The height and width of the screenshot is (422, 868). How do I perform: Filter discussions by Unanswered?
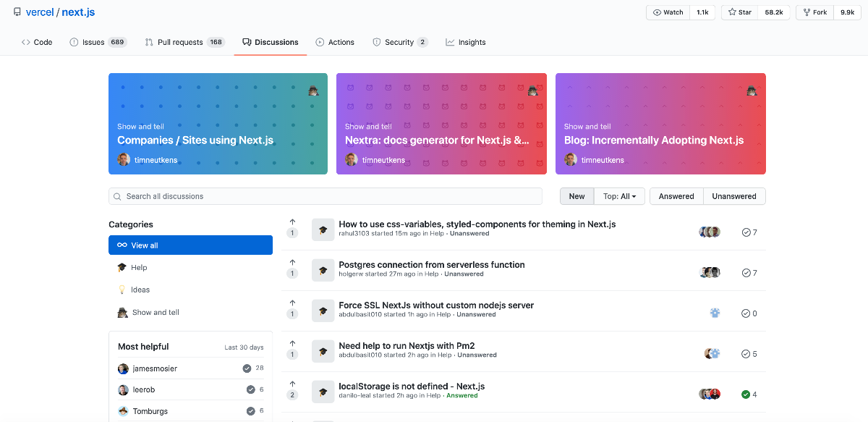tap(734, 196)
